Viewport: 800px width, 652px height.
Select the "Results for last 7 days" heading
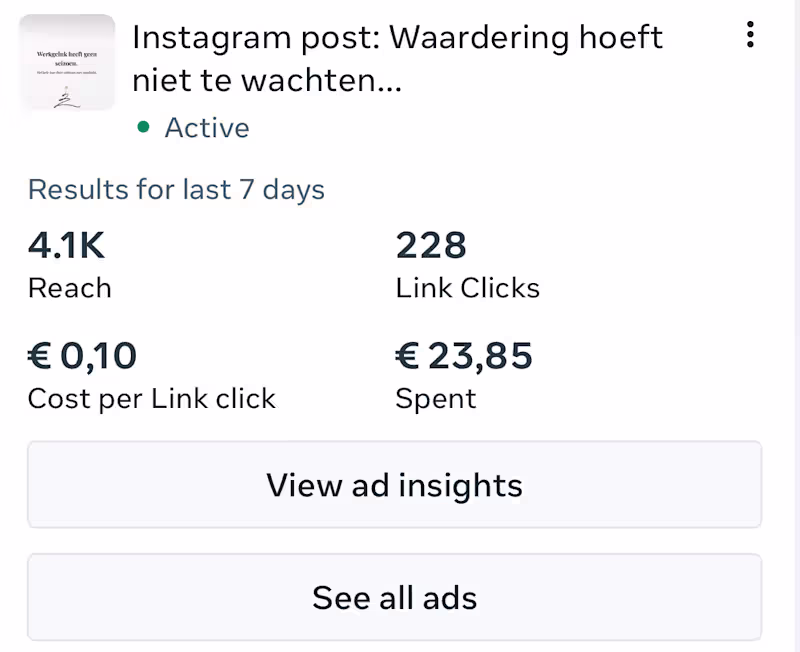coord(176,189)
